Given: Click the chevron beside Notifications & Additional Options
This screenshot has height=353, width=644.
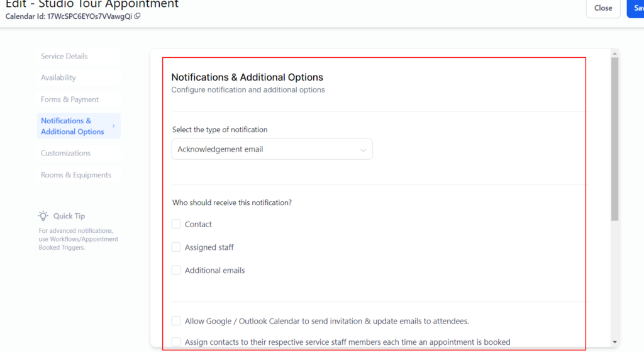Looking at the screenshot, I should [114, 126].
